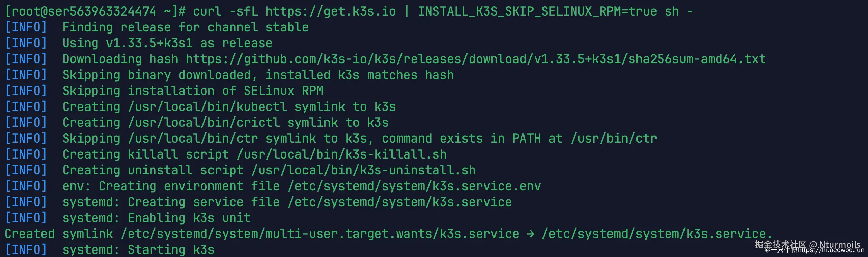The height and width of the screenshot is (257, 868).
Task: Click the 'systemd: Enabling k3s unit' line
Action: coord(156,218)
